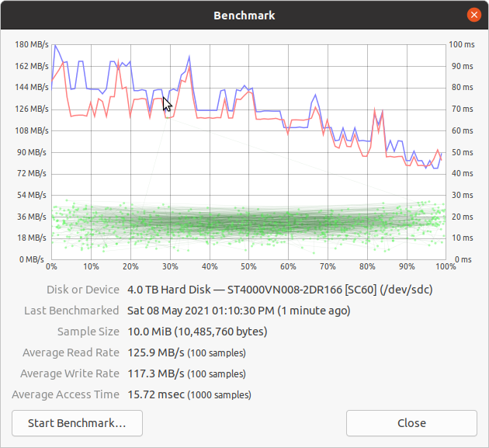Click the Last Benchmarked date value

pos(238,311)
